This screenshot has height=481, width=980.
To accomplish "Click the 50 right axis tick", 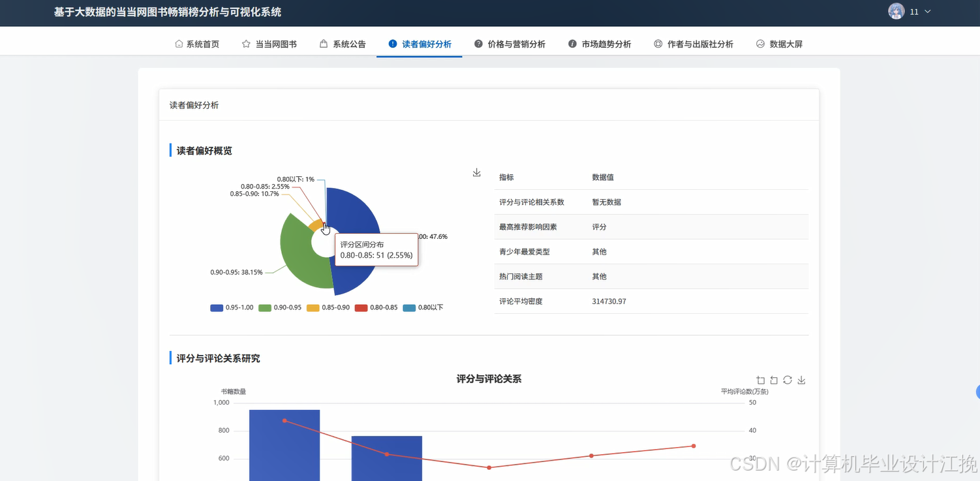I will (752, 403).
